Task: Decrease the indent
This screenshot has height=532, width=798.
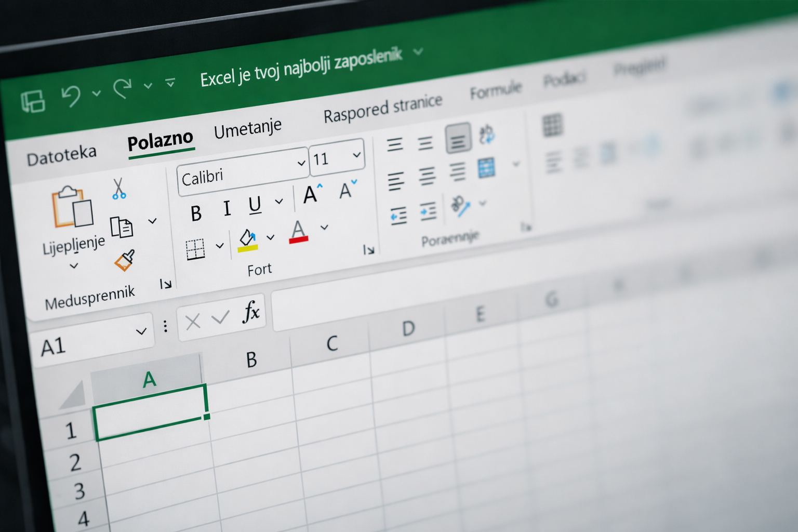Action: (x=398, y=216)
